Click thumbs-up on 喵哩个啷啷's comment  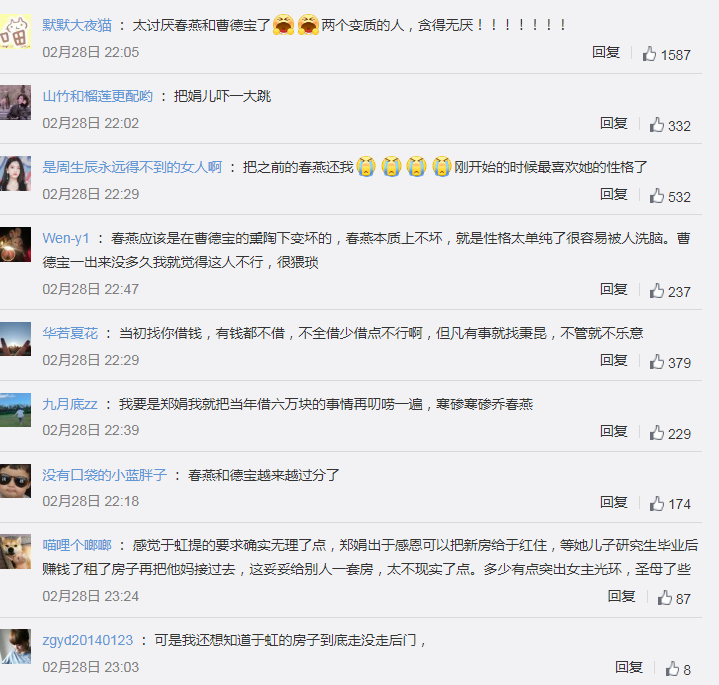pos(664,597)
